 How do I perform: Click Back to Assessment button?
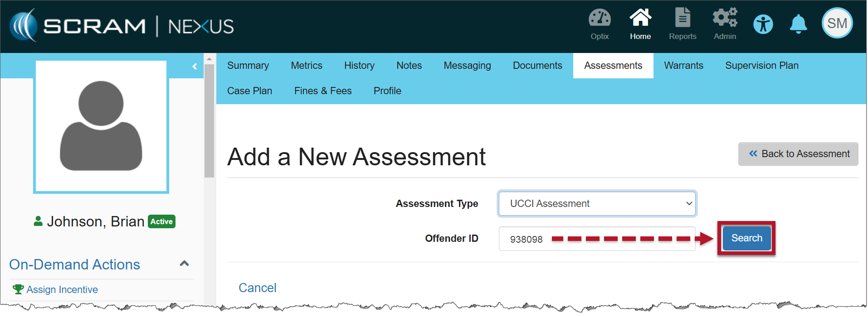pyautogui.click(x=798, y=154)
